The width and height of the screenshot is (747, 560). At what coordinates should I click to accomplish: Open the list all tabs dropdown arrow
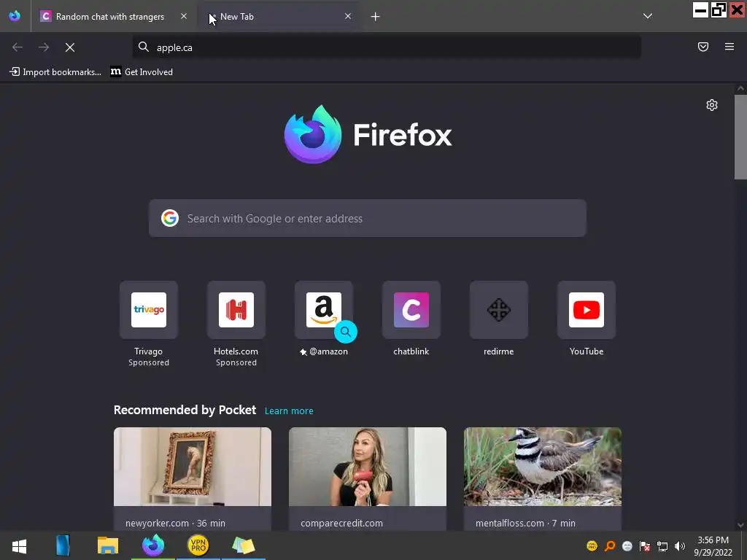648,16
